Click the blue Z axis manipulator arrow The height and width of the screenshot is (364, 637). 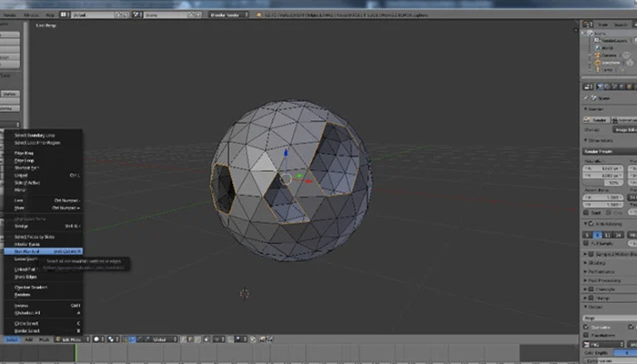[x=286, y=152]
